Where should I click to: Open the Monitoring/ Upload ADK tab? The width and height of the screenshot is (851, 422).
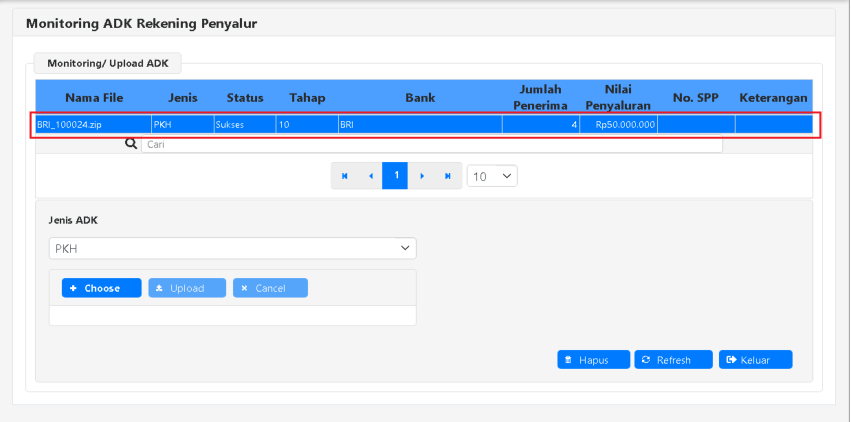pyautogui.click(x=108, y=63)
